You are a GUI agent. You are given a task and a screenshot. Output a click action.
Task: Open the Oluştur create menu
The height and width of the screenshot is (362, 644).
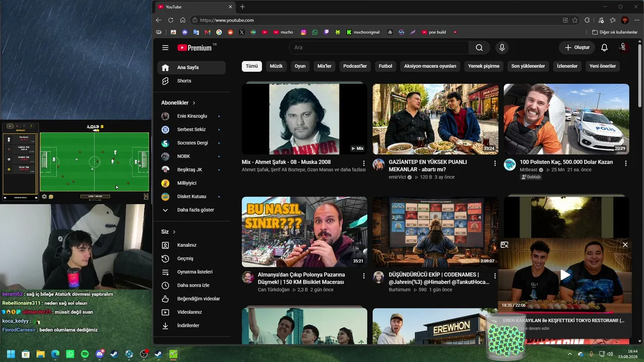click(577, 48)
